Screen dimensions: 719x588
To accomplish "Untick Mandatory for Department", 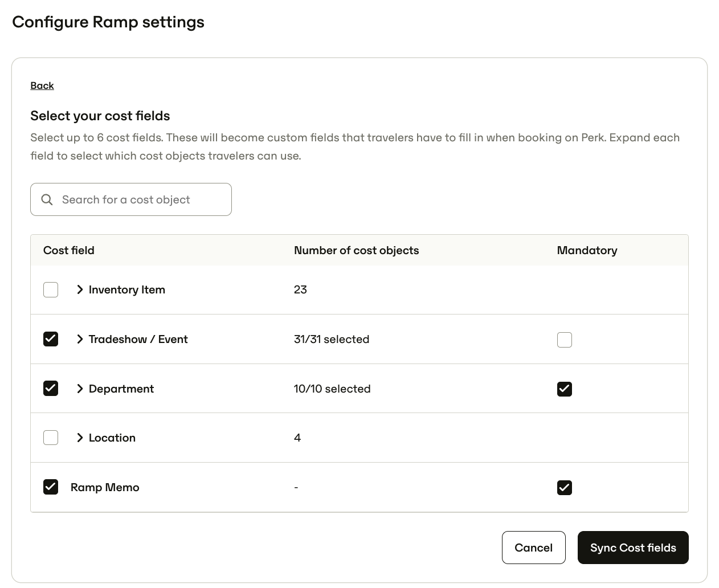I will [565, 389].
